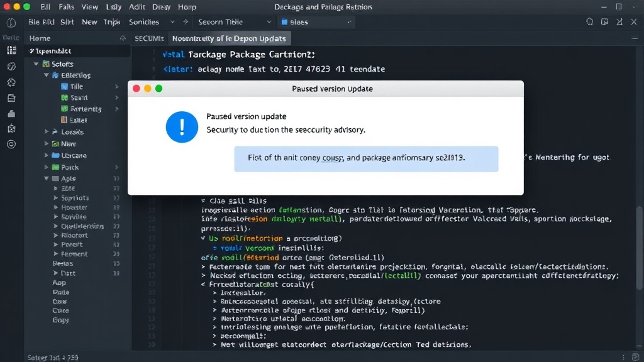The image size is (644, 362).
Task: Open the badge gear icon in left sidebar
Action: pyautogui.click(x=11, y=82)
